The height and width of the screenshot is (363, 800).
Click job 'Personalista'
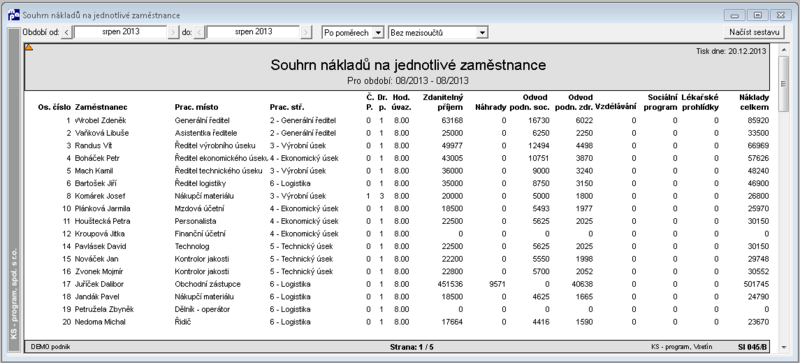pos(195,221)
